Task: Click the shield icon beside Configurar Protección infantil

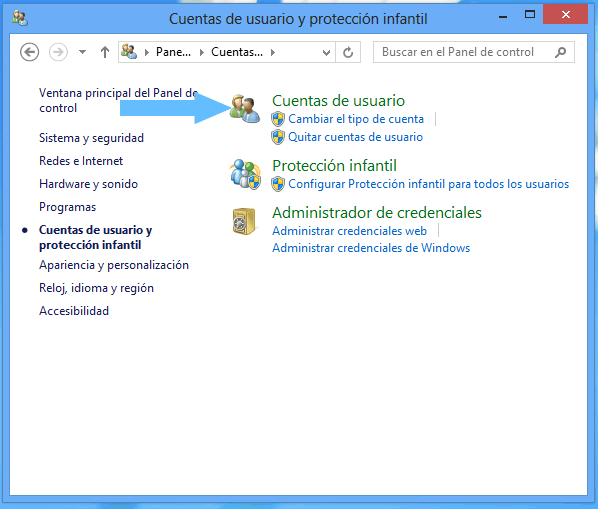Action: (x=278, y=184)
